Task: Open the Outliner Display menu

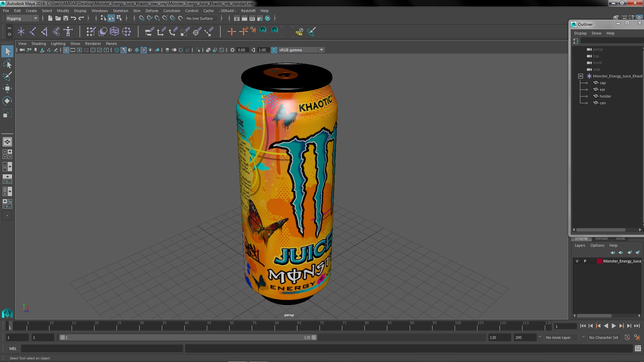Action: (x=580, y=33)
